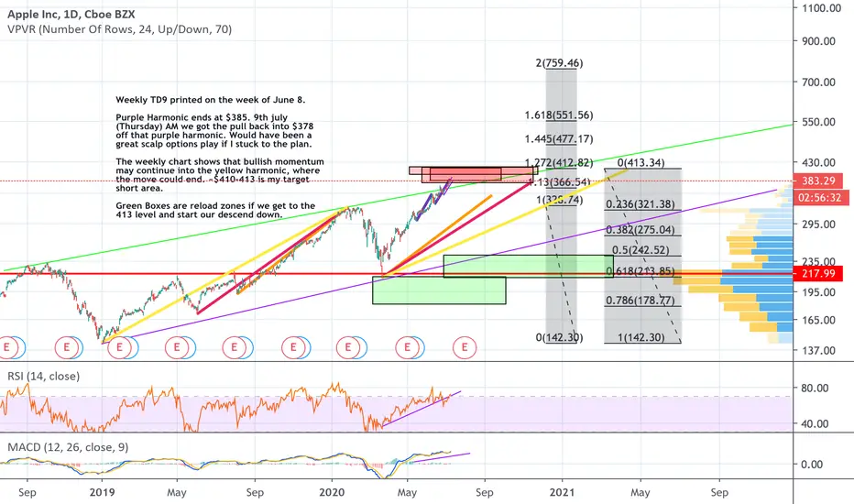Select the 2(759.46) Fibonacci extension label
The image size is (854, 504).
[559, 63]
